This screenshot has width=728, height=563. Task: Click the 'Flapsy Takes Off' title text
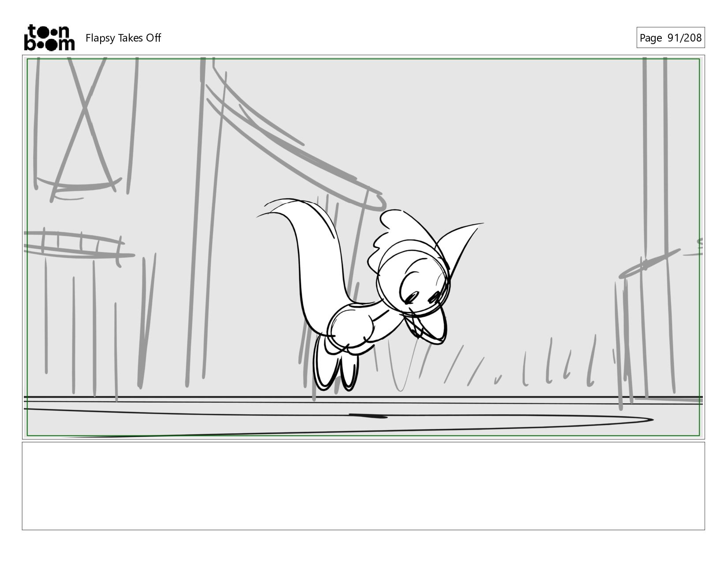click(123, 38)
